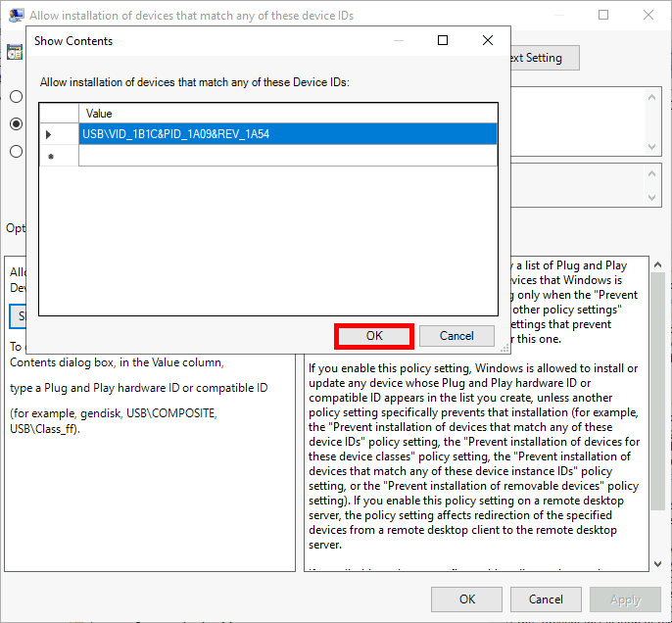The image size is (672, 623).
Task: Click the Show Contents resize grip
Action: coord(504,349)
